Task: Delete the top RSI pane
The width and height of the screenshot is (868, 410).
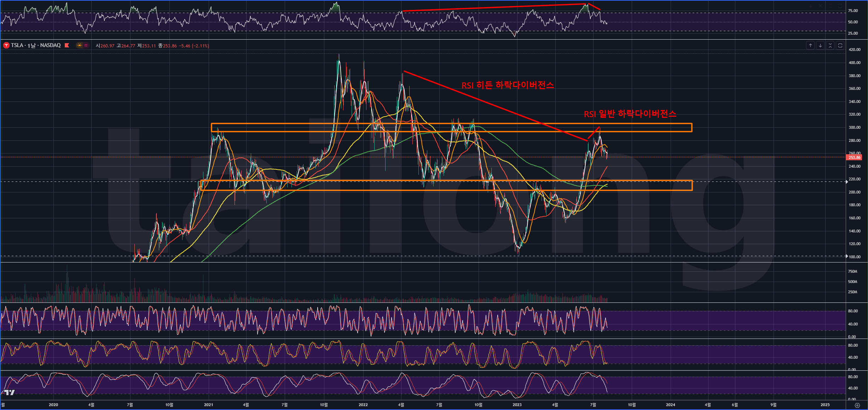Action: click(x=820, y=6)
